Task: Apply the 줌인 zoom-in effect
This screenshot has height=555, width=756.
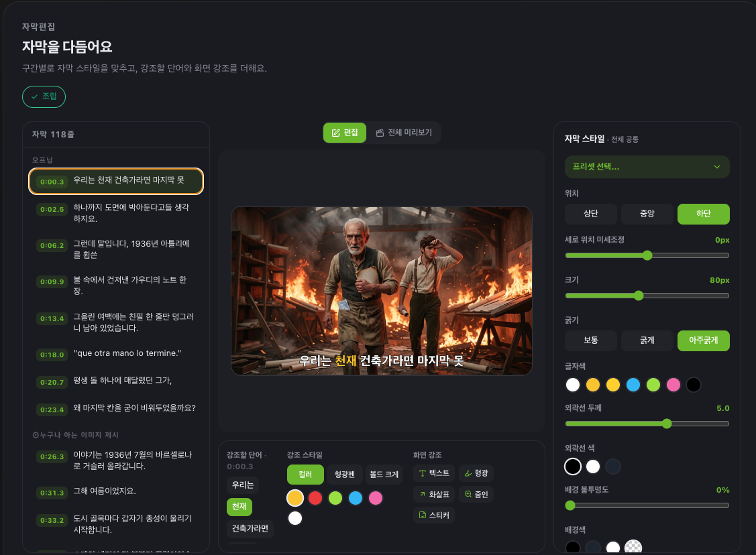Action: [x=476, y=494]
